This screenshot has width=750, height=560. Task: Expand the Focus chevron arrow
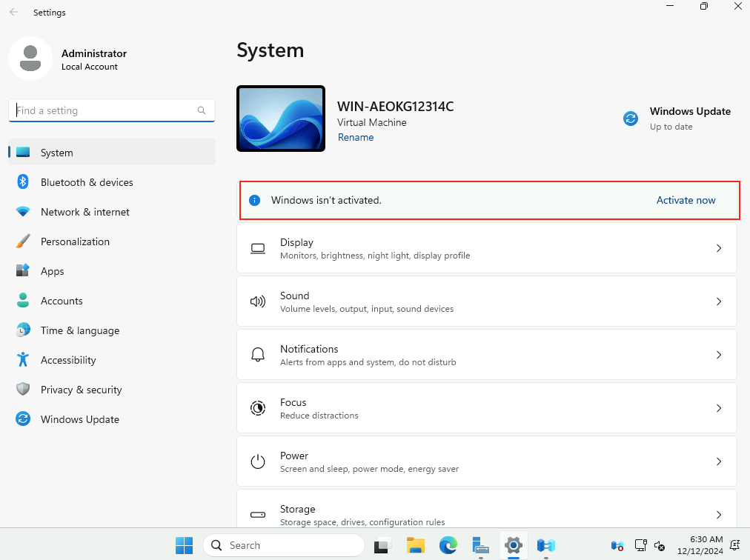pyautogui.click(x=718, y=408)
